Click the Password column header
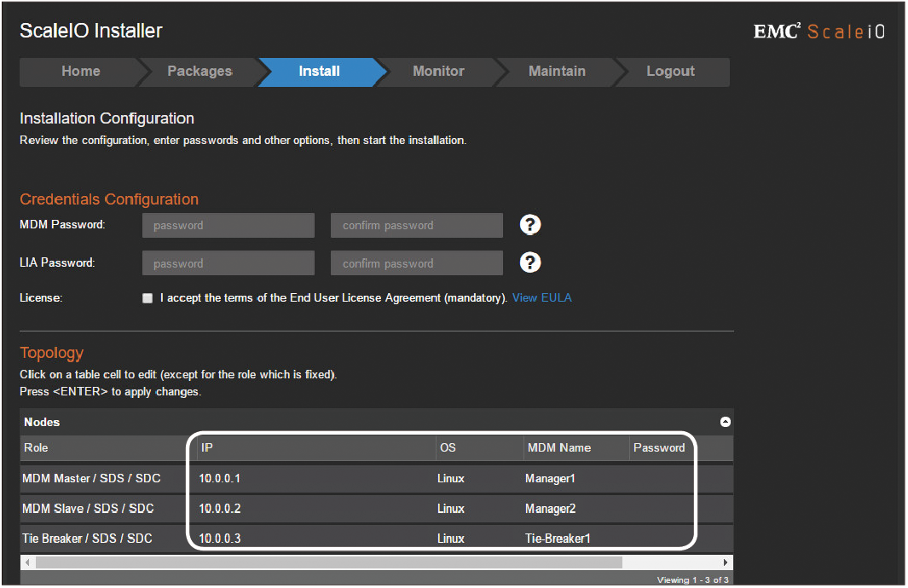This screenshot has height=588, width=908. tap(662, 448)
